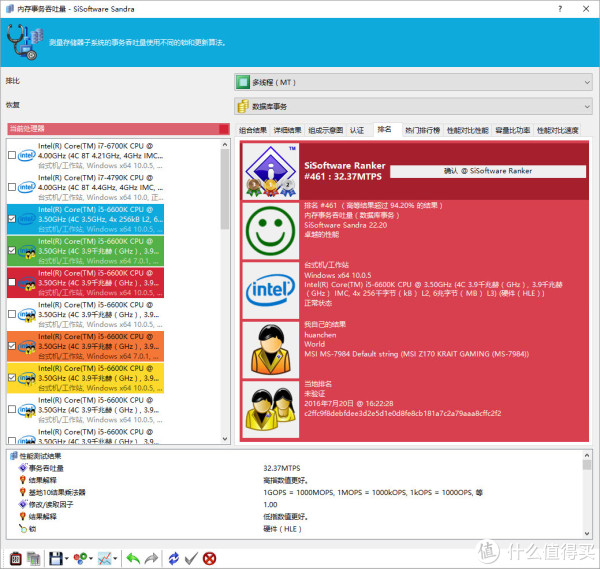The height and width of the screenshot is (569, 600).
Task: Open the dropdown arrow next to gears icon
Action: point(91,559)
